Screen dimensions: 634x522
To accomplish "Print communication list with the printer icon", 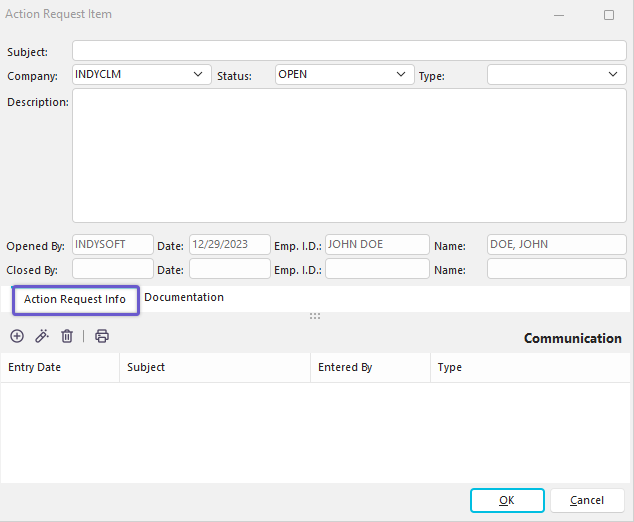I will (x=102, y=337).
